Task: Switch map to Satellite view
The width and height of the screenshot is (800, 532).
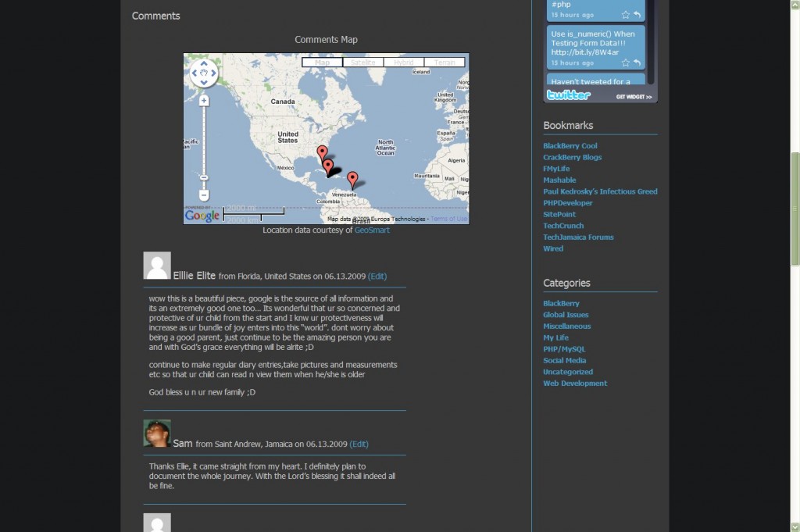Action: (363, 62)
